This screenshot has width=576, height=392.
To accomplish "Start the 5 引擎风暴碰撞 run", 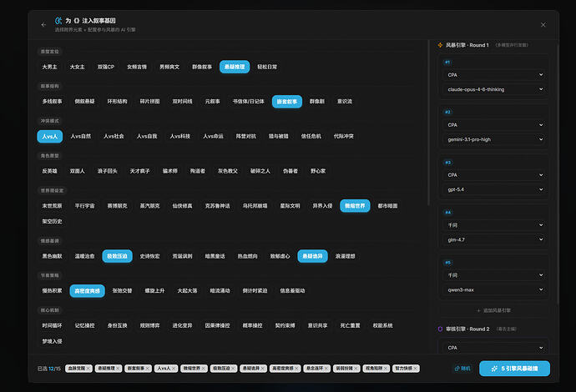I will (515, 369).
